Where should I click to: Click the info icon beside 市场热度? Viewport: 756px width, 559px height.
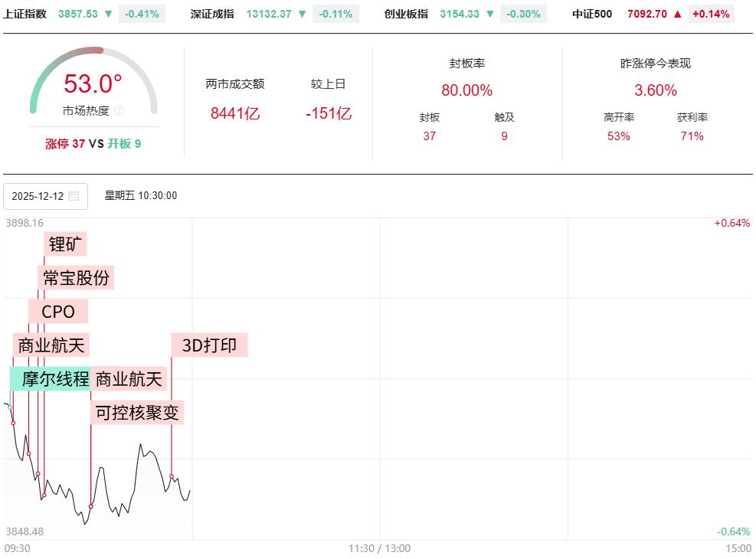click(x=119, y=111)
